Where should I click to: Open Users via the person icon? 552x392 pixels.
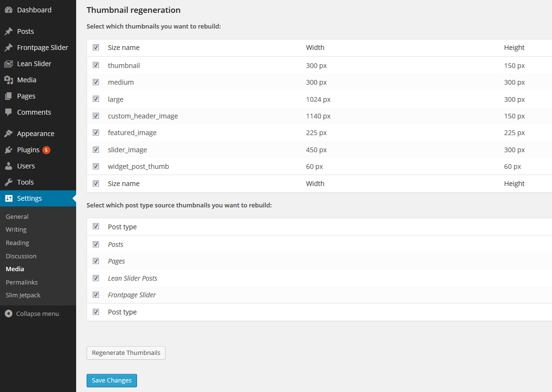(9, 166)
